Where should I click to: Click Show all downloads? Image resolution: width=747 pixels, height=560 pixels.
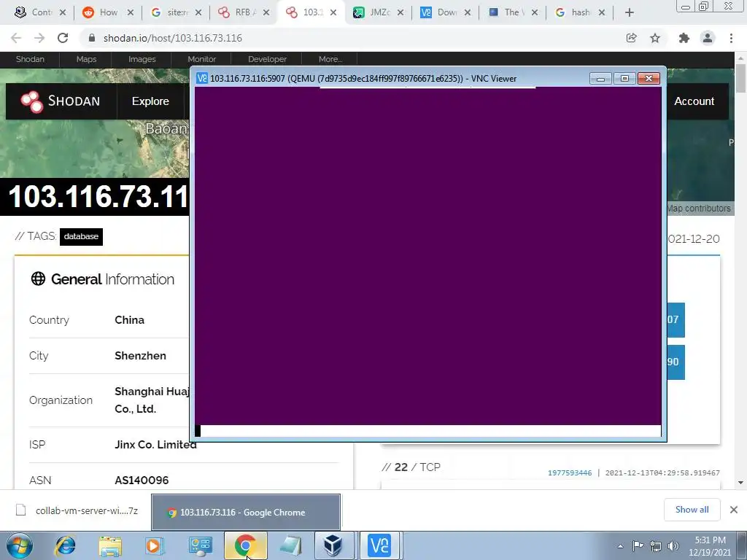692,510
